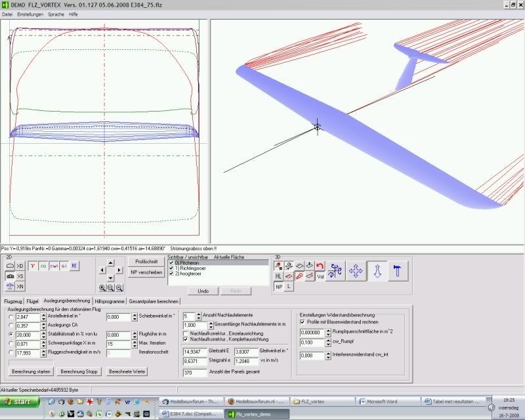Screen dimensions: 525x420
Task: Switch to the Flügel tab
Action: 32,301
